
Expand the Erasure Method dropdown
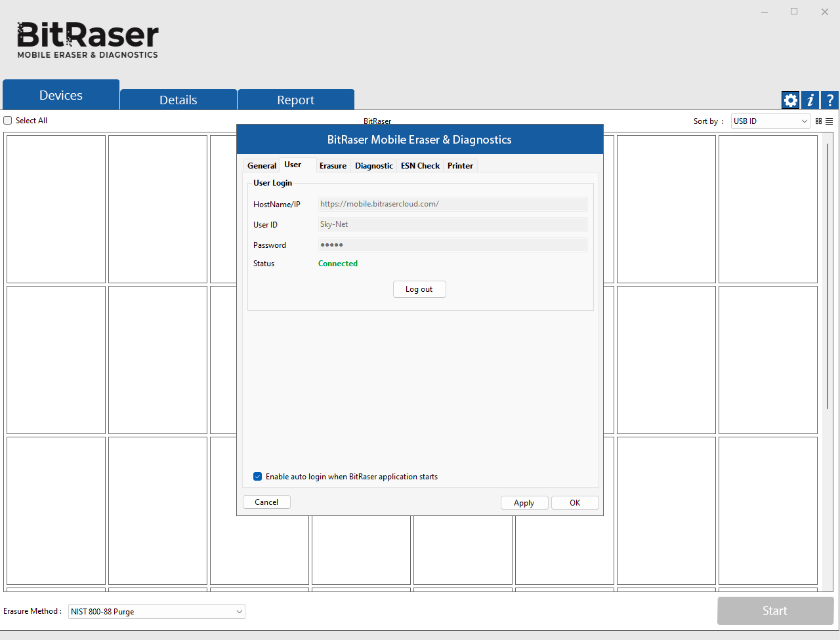pos(157,612)
